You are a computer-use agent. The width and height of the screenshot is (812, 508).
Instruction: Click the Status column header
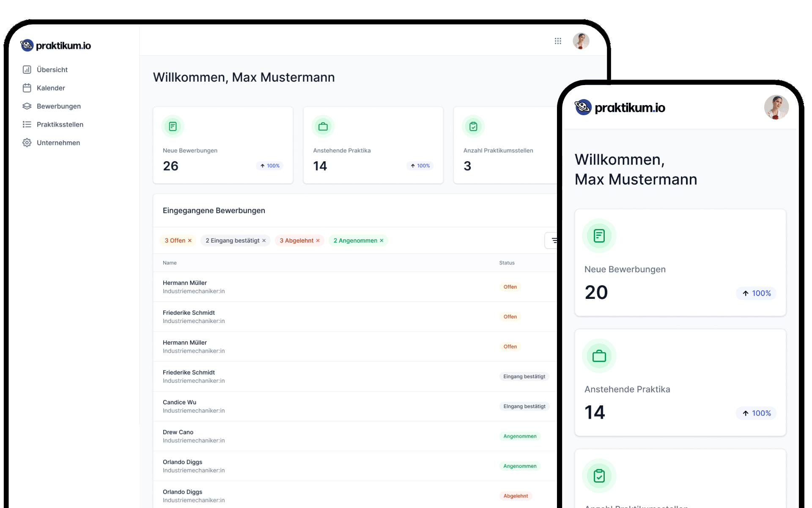[x=507, y=263]
